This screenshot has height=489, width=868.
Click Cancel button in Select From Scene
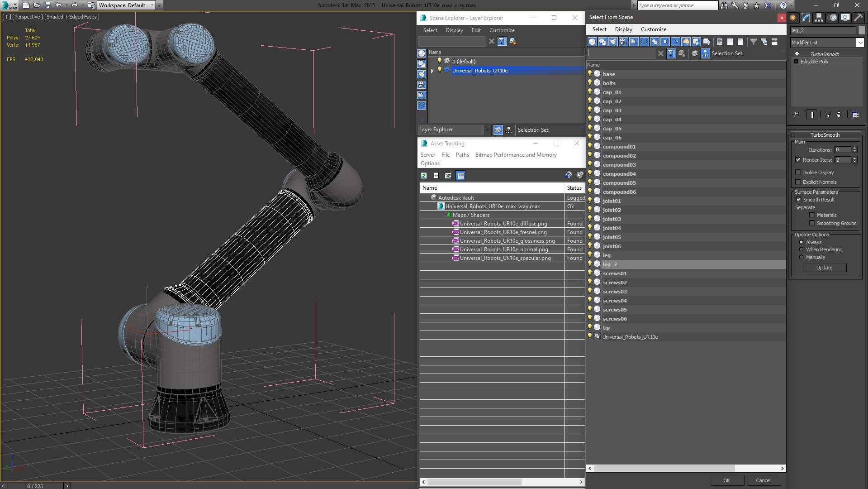(763, 480)
